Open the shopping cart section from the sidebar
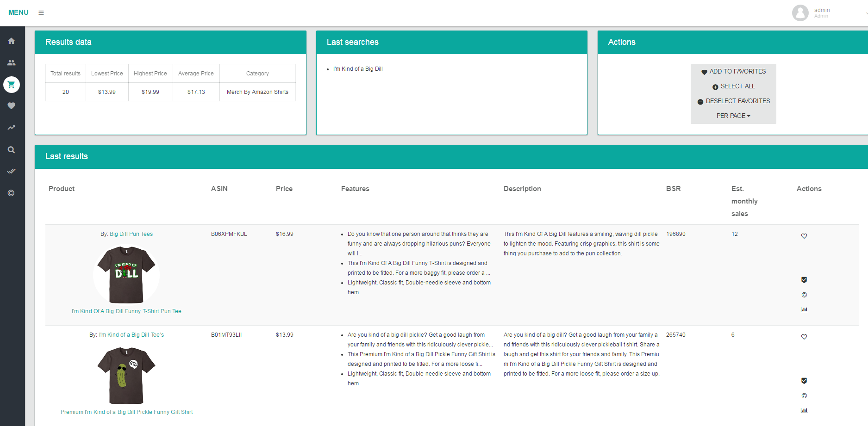 pyautogui.click(x=11, y=85)
